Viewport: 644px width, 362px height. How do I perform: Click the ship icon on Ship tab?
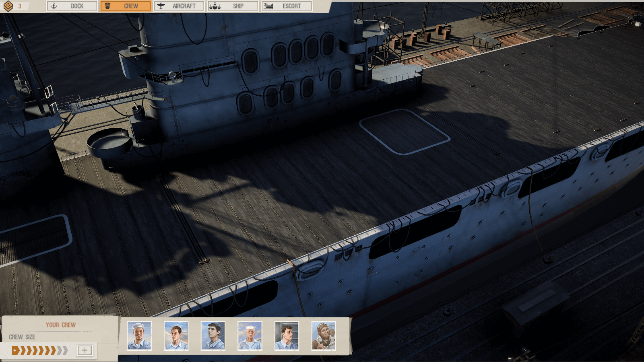tap(215, 6)
